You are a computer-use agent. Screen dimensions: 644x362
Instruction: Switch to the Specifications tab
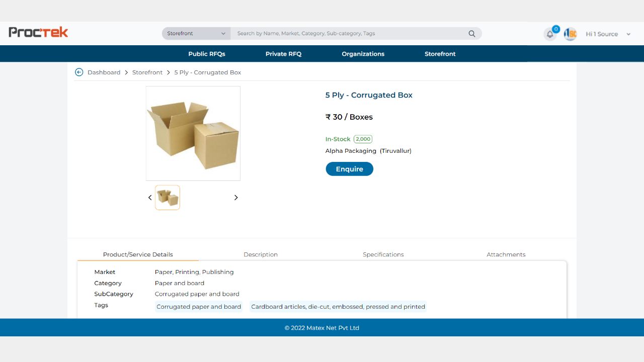coord(383,254)
